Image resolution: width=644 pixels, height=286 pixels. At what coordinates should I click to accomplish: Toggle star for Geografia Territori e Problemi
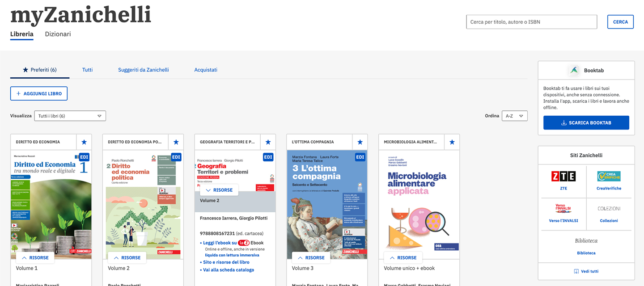[268, 142]
